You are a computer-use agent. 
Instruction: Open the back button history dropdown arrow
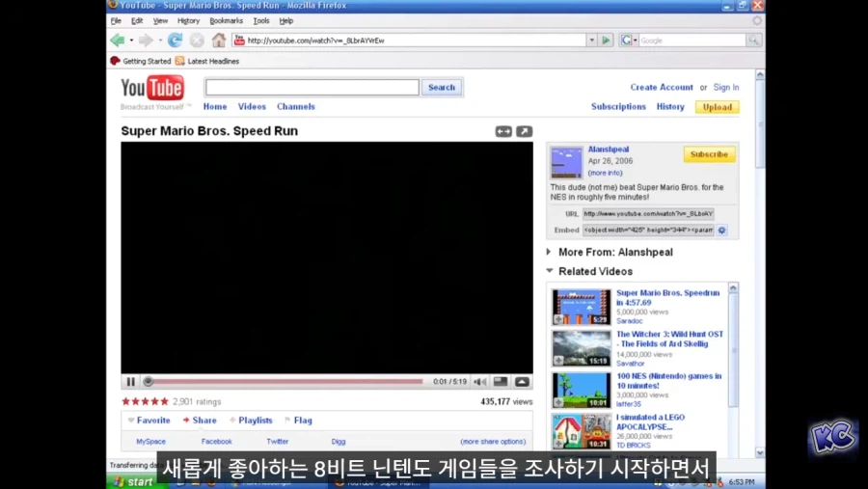[131, 40]
